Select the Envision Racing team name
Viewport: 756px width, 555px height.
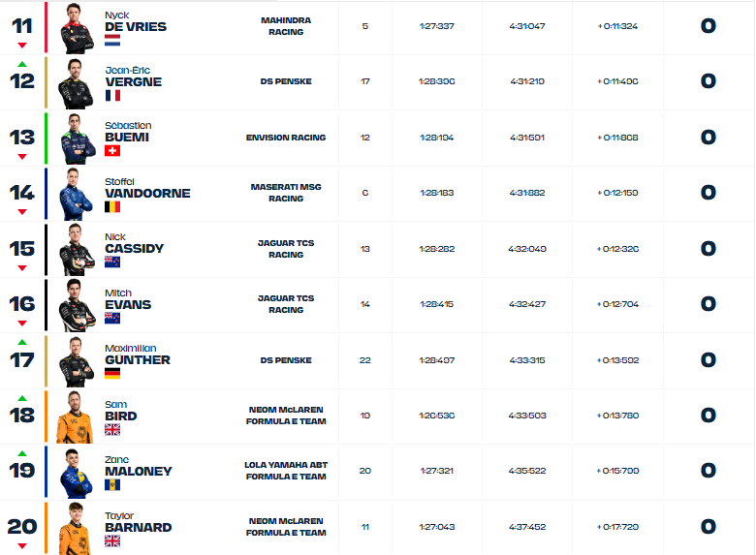coord(286,138)
